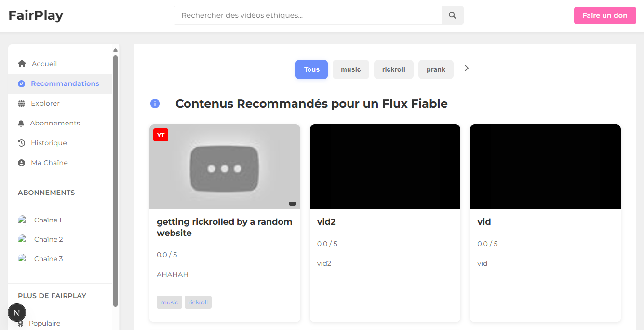
Task: Filter videos by rickroll tag chip
Action: click(x=394, y=69)
